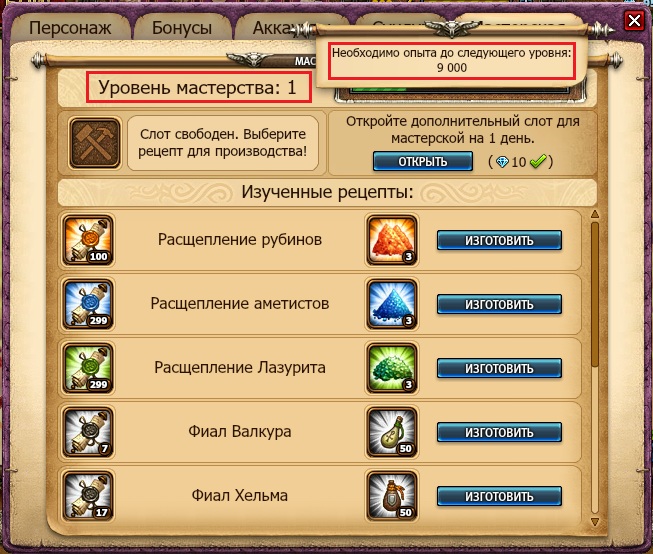Open the Персонаж tab
This screenshot has height=554, width=653.
pyautogui.click(x=70, y=27)
